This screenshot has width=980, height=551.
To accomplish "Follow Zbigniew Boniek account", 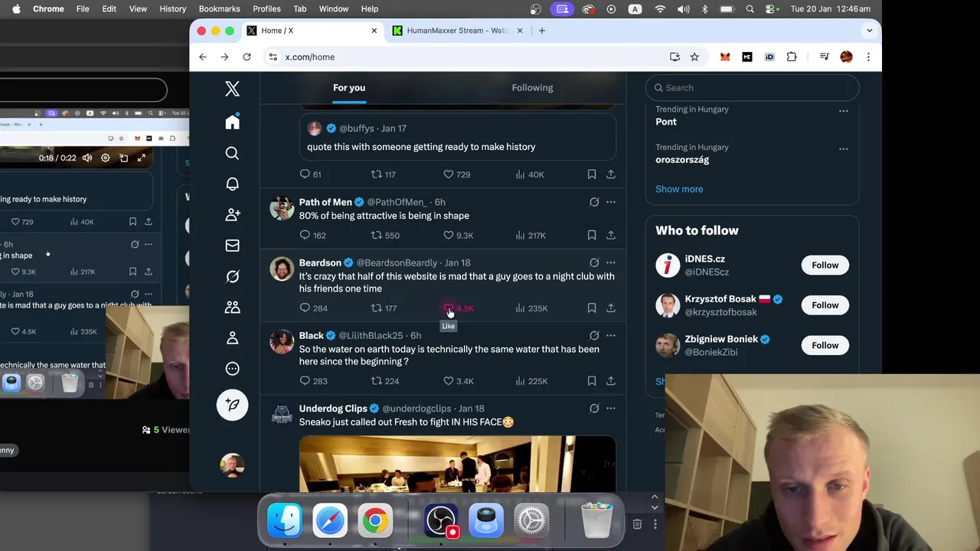I will tap(825, 345).
